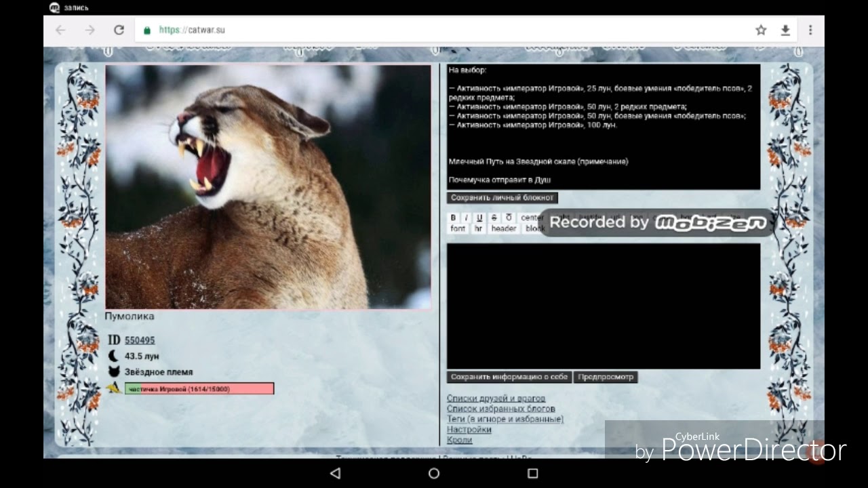Click the ID label icon
Viewport: 868px width, 488px height.
(x=114, y=340)
